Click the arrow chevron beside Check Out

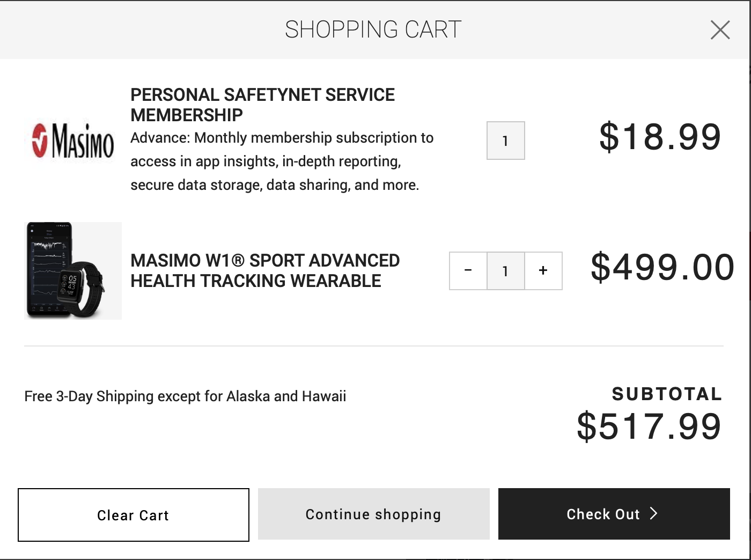click(653, 514)
